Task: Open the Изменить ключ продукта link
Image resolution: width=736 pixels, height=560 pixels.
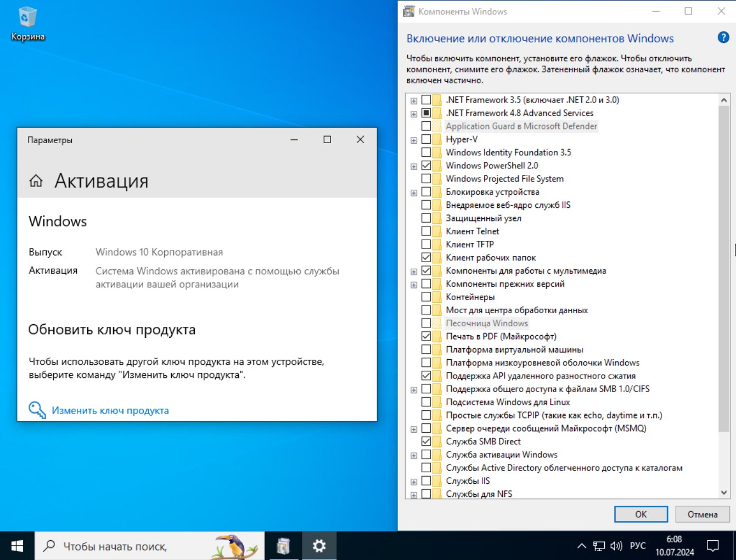Action: tap(110, 410)
